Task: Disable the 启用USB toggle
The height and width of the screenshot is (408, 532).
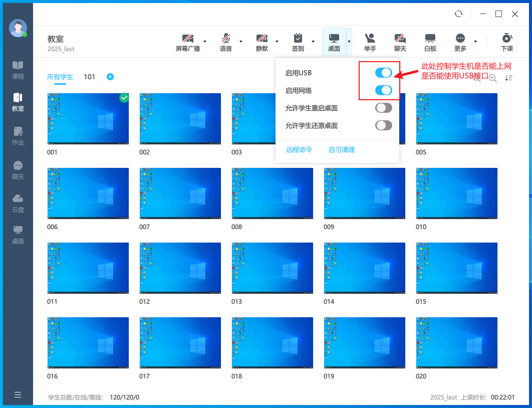Action: (x=384, y=73)
